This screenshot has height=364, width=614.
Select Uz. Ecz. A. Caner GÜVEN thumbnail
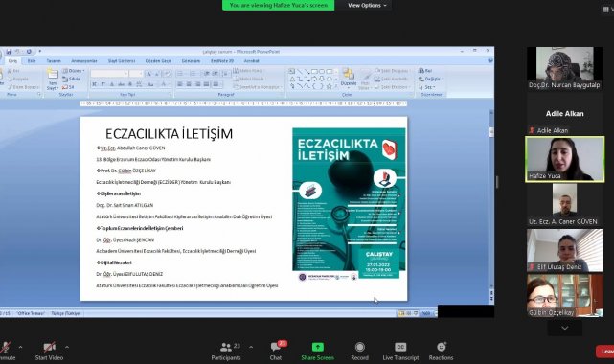[564, 205]
